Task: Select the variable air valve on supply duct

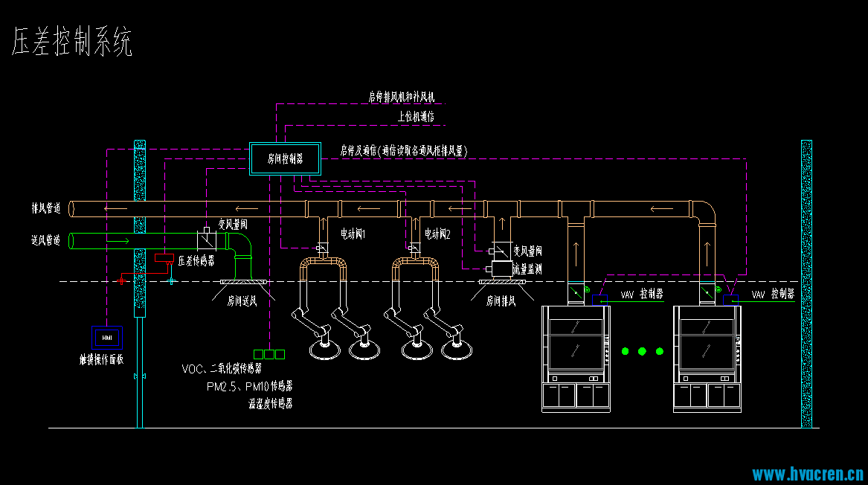Action: click(x=205, y=240)
